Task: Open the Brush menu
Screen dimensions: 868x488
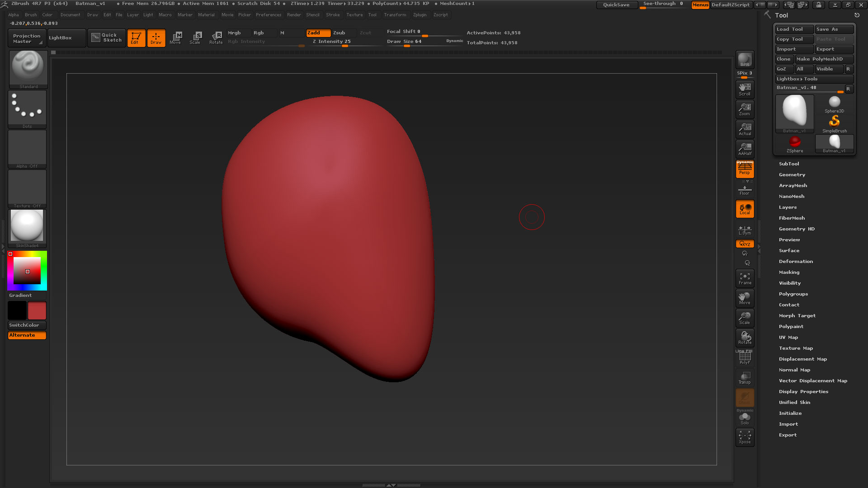Action: coord(31,15)
